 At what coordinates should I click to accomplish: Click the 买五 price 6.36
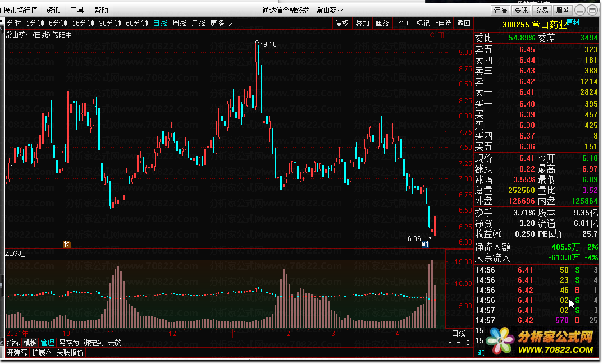(x=527, y=146)
